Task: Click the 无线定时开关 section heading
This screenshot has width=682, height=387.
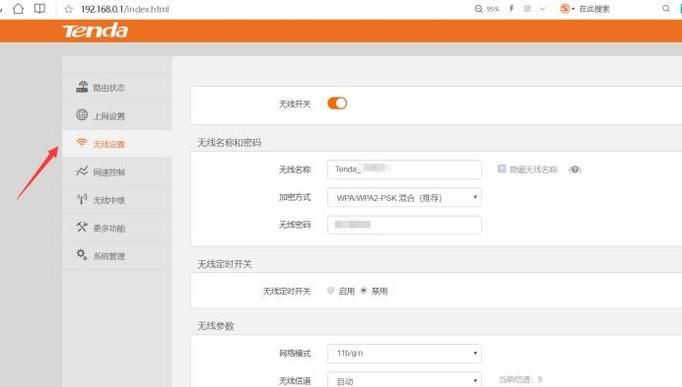Action: pos(224,264)
